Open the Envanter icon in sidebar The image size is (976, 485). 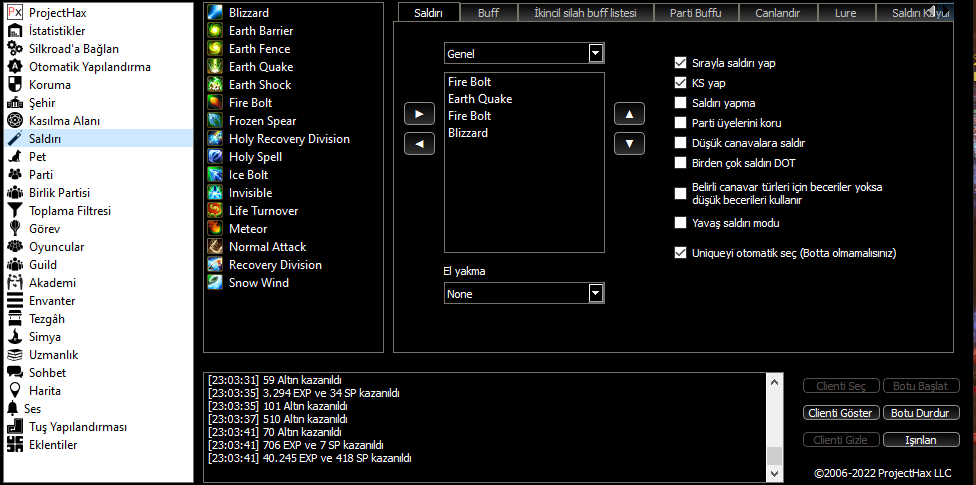pyautogui.click(x=15, y=301)
